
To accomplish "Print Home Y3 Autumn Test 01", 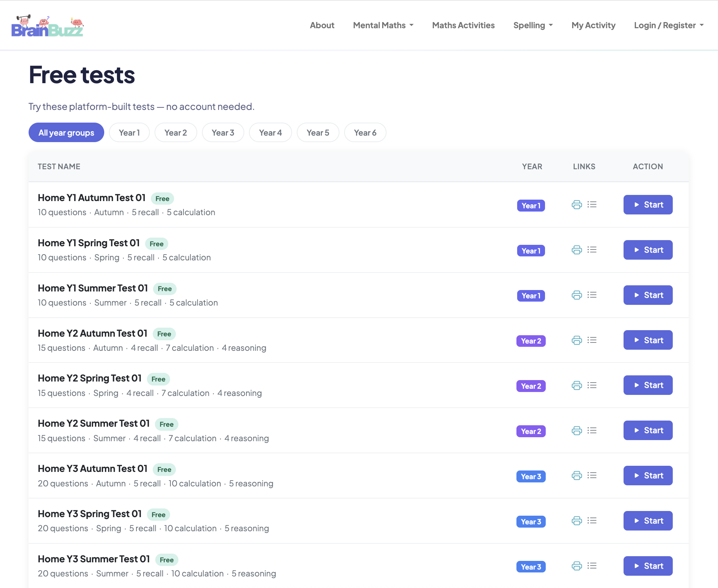I will tap(576, 476).
